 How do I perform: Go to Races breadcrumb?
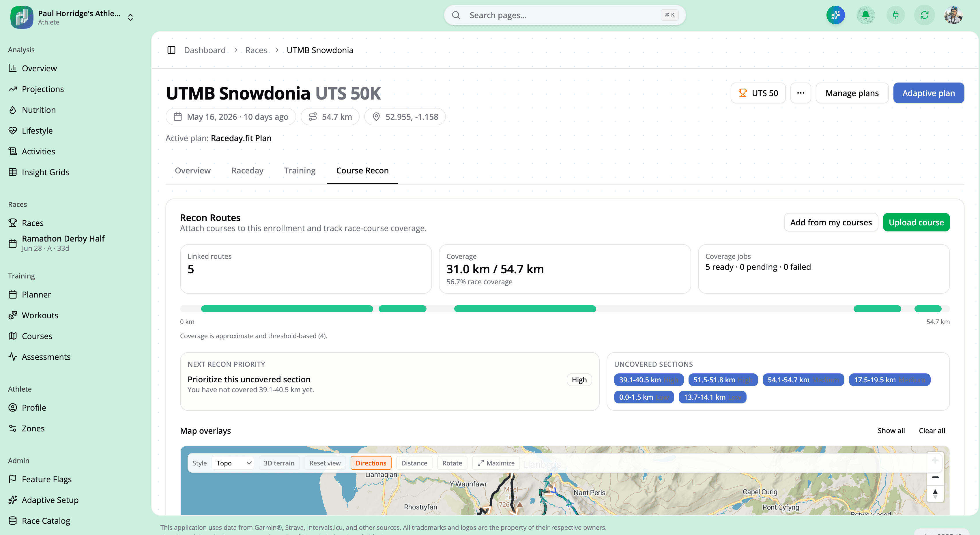(256, 50)
